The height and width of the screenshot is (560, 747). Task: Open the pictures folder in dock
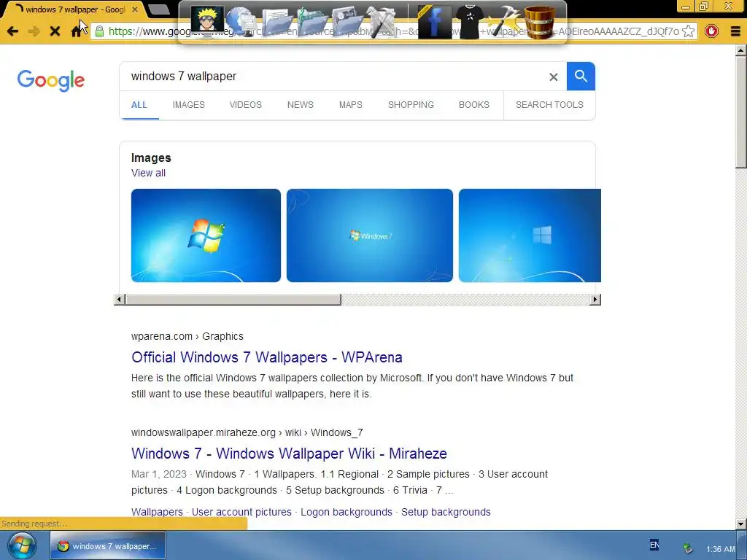[x=347, y=21]
